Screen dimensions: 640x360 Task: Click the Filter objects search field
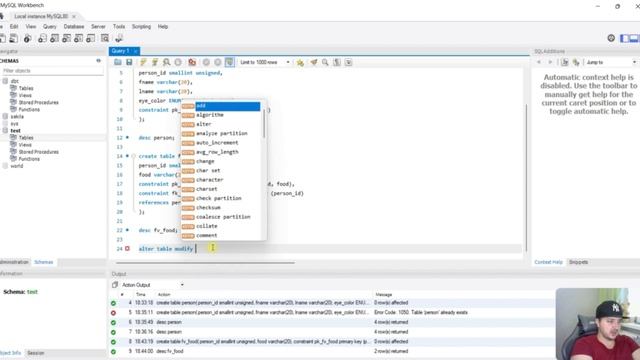pyautogui.click(x=52, y=71)
